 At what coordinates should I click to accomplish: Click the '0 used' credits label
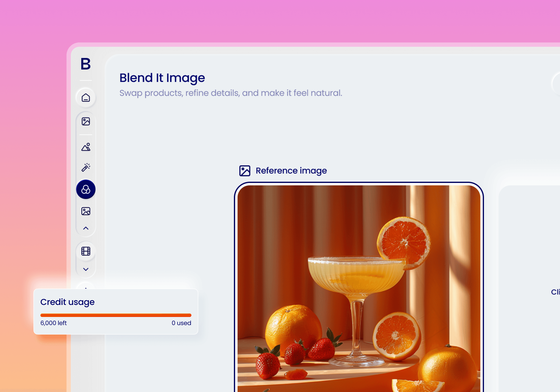coord(181,323)
